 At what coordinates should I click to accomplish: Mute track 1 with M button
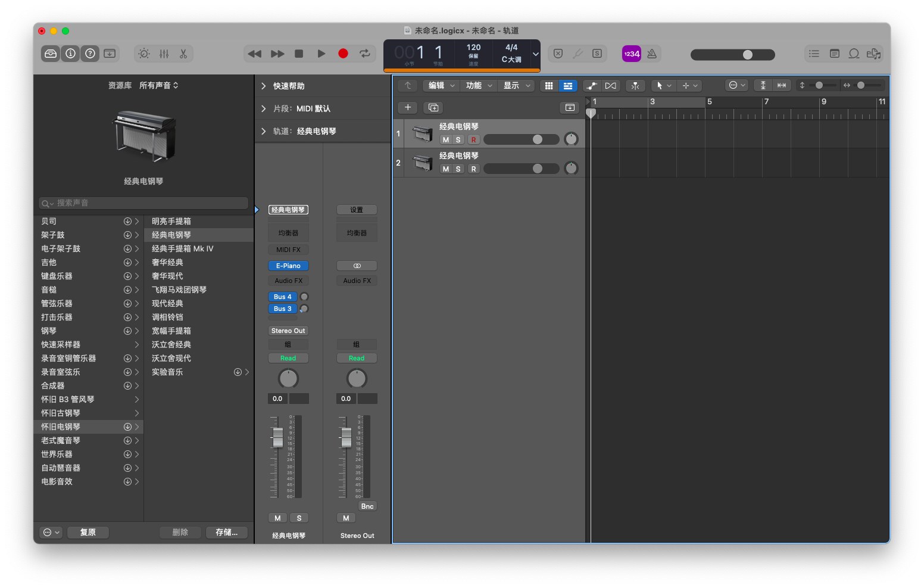click(x=446, y=140)
